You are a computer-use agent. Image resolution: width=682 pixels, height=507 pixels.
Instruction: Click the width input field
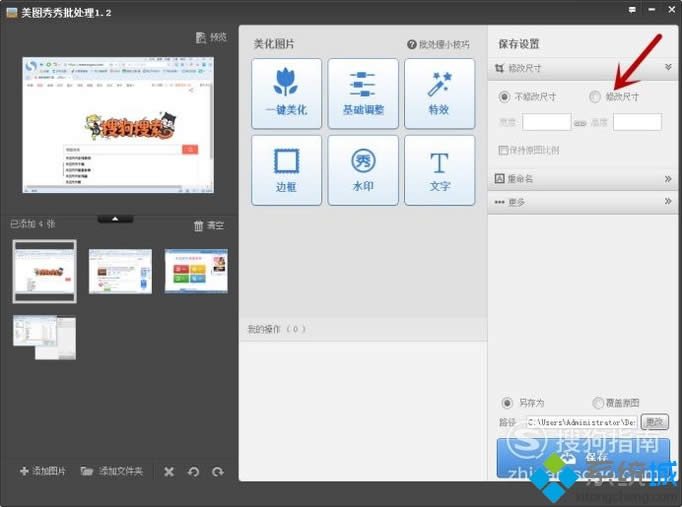546,122
